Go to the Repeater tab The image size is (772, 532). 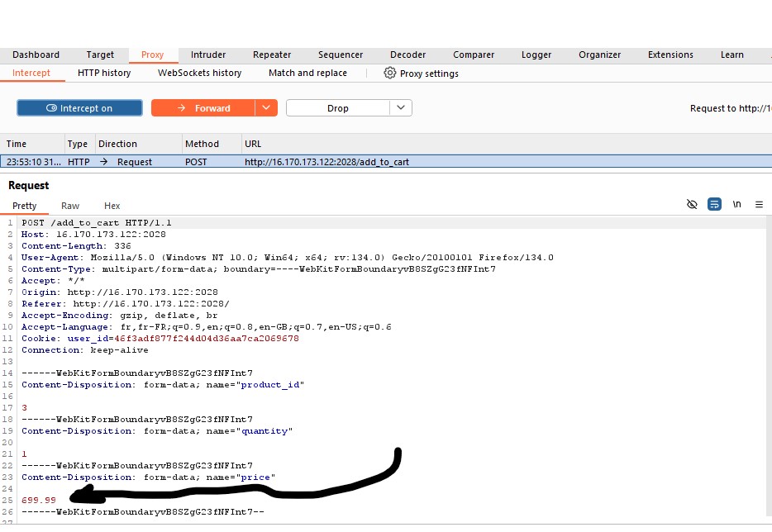[x=272, y=55]
